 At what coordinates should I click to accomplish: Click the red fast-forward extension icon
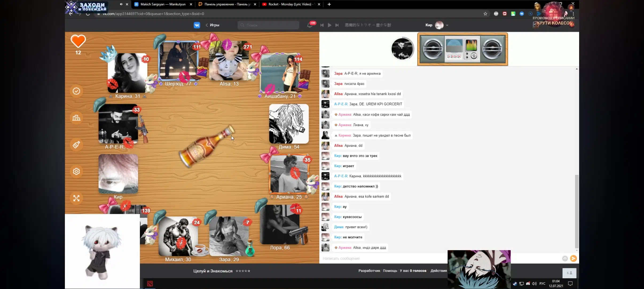(x=505, y=14)
